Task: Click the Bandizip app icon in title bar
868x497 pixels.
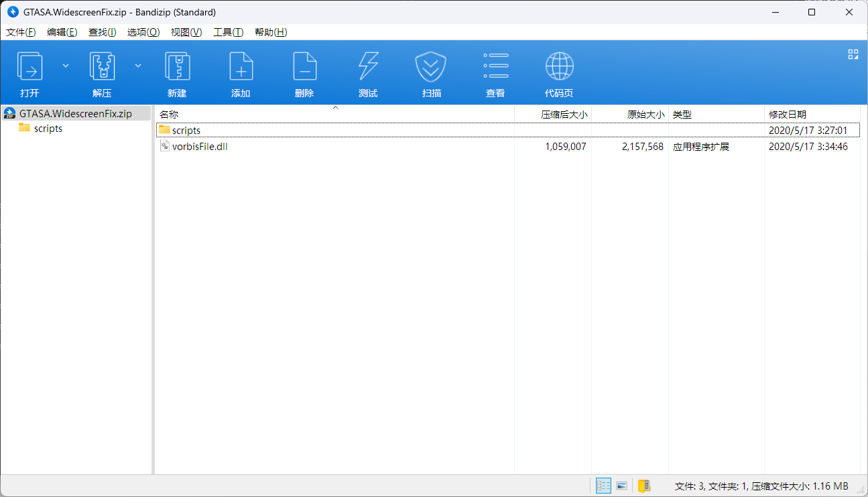Action: click(x=12, y=12)
